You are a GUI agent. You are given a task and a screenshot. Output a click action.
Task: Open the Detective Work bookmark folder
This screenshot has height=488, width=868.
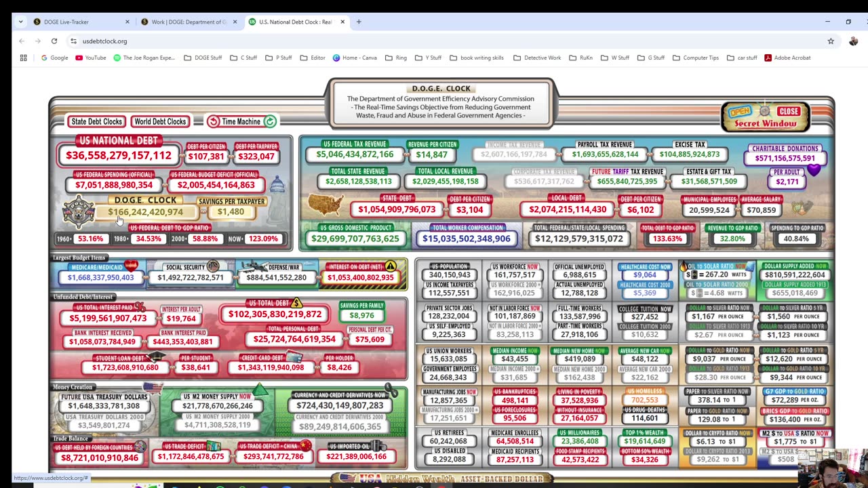(537, 58)
